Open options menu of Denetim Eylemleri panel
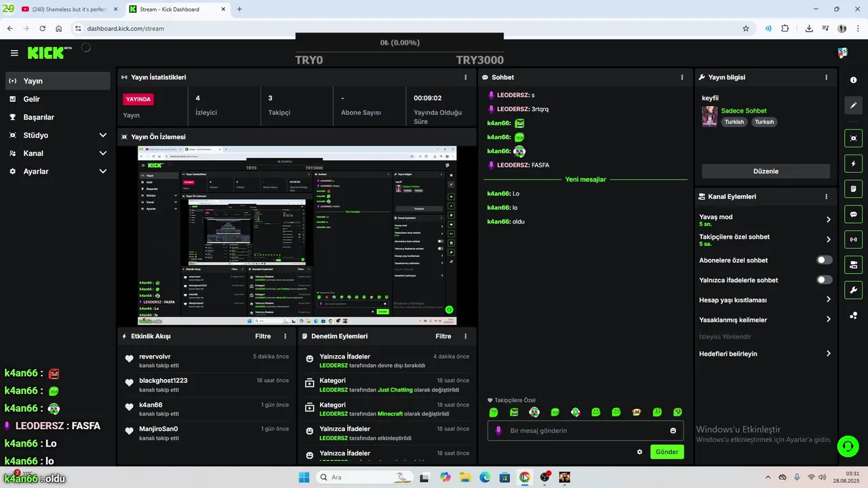Screen dimensions: 868x488 465,336
